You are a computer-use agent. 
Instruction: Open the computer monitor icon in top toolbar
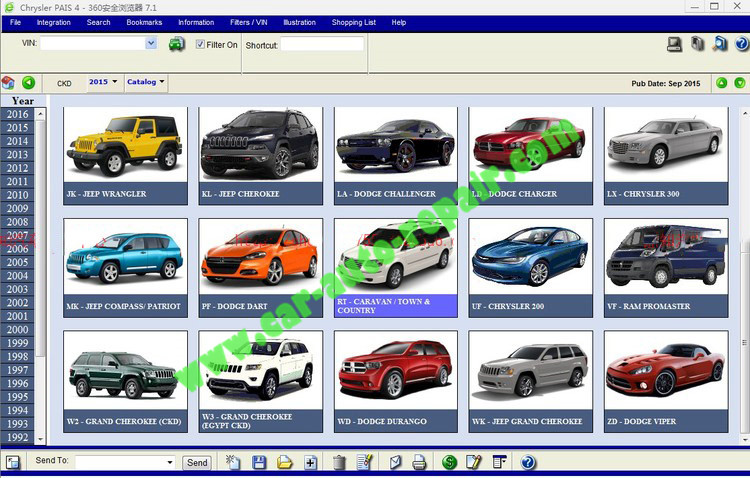click(674, 44)
